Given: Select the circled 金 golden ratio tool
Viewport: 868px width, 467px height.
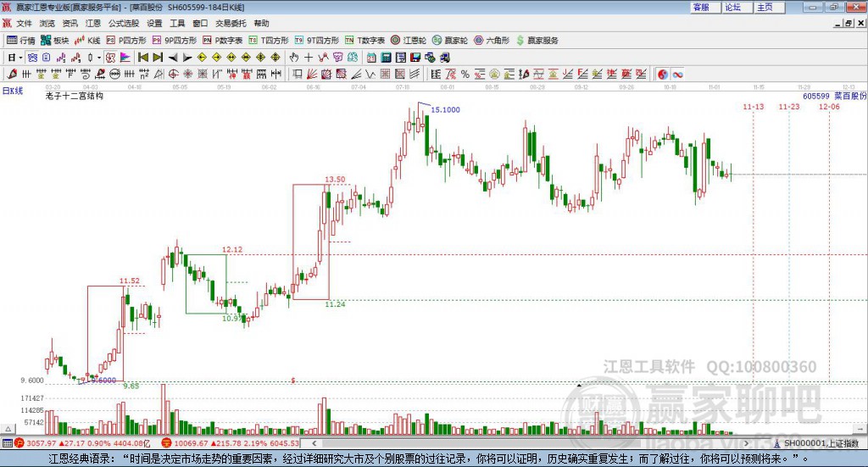Looking at the screenshot, I should point(494,74).
